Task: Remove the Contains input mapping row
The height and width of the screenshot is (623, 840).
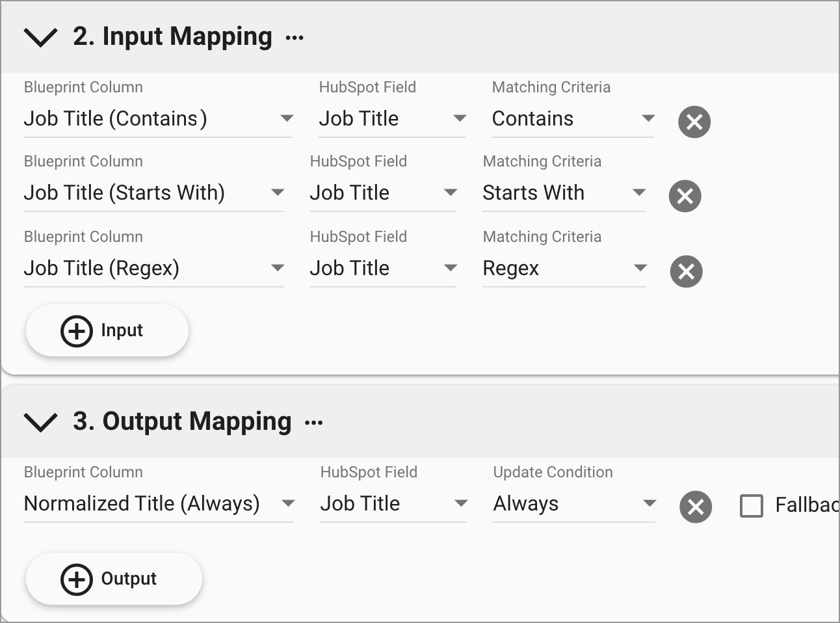Action: pos(694,122)
